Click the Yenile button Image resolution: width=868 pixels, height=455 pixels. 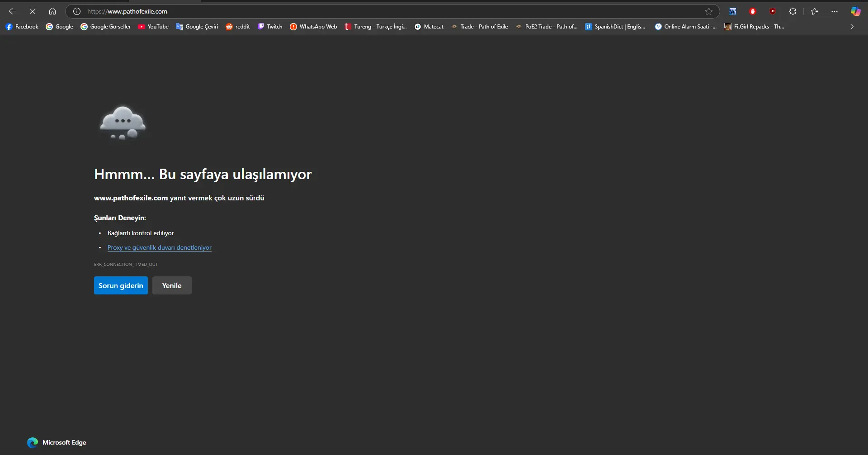tap(172, 285)
